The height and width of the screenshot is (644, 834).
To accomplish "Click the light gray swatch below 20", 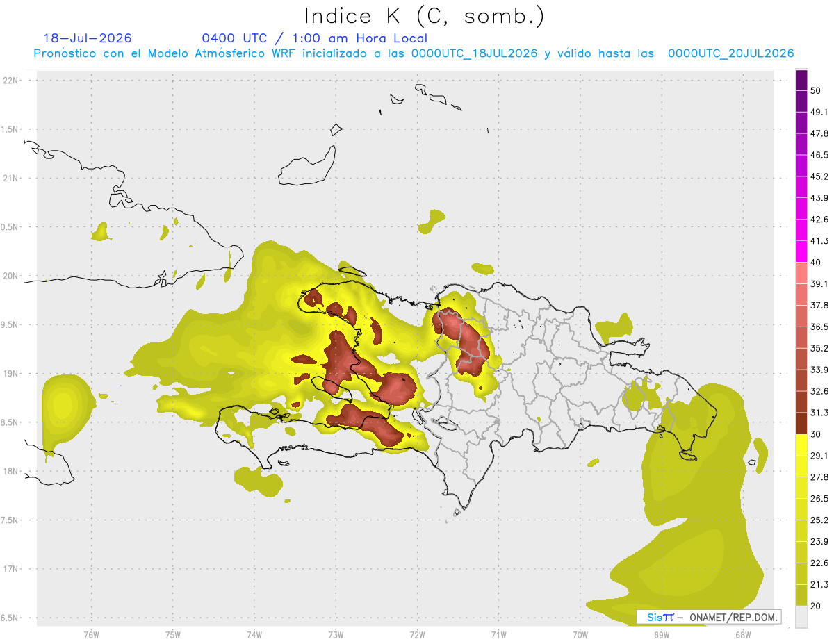I will [801, 617].
